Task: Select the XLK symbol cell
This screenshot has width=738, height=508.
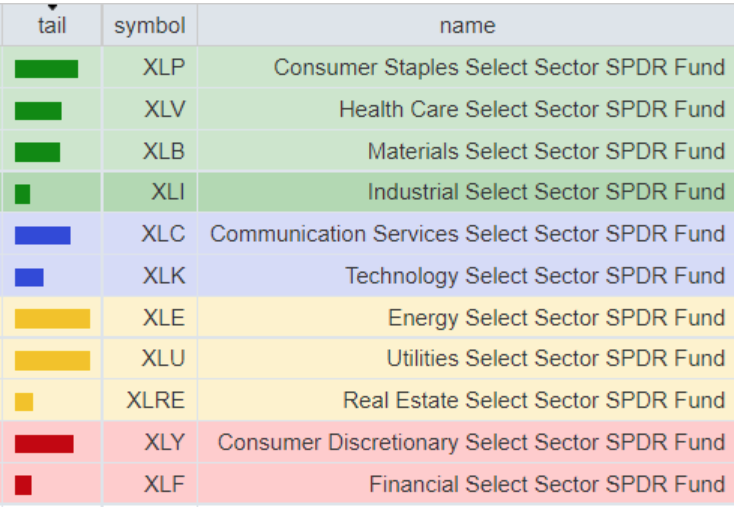Action: coord(164,276)
